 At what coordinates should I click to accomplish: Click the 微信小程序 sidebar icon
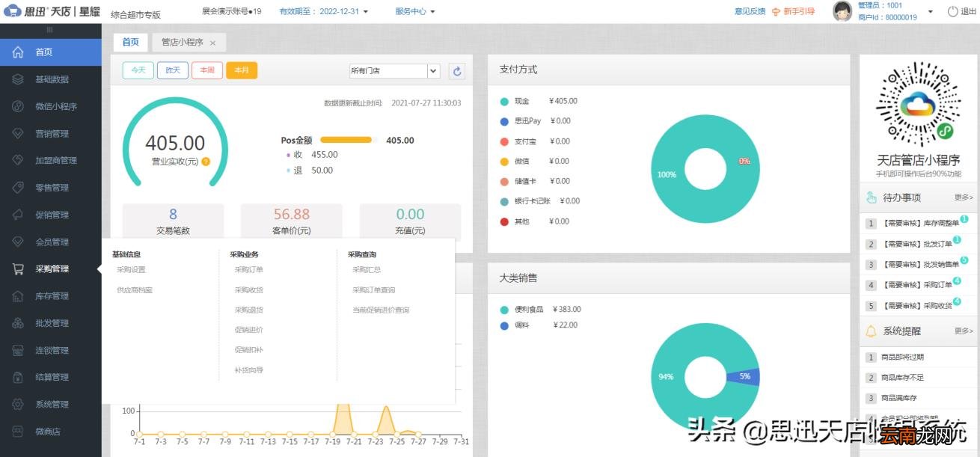click(x=18, y=106)
